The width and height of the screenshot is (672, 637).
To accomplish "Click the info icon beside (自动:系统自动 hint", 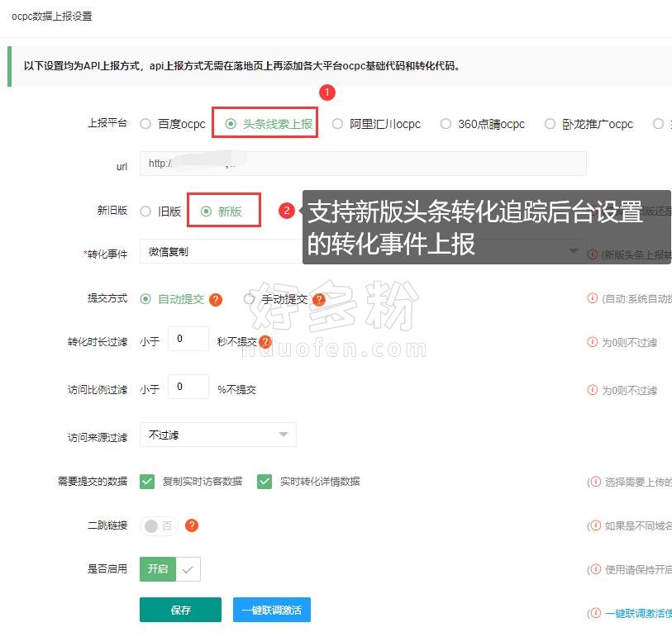I will [593, 298].
